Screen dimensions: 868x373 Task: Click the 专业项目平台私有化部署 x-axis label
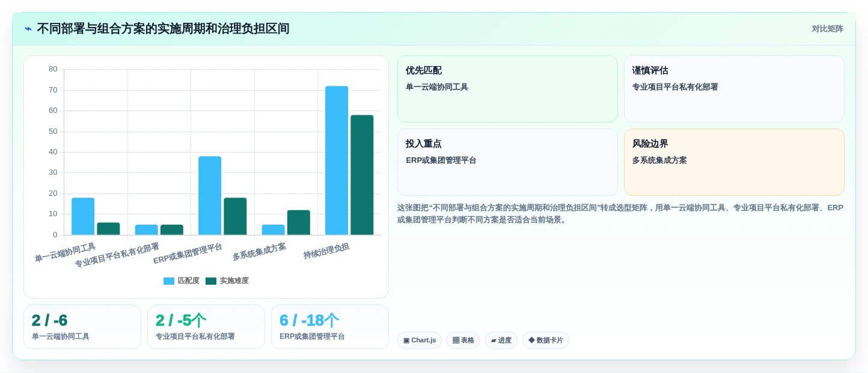[117, 255]
